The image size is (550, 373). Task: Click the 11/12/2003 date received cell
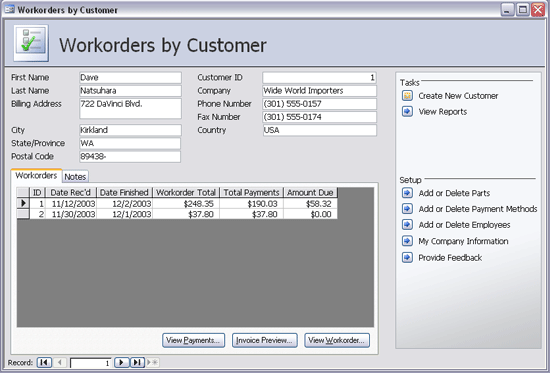pos(71,204)
